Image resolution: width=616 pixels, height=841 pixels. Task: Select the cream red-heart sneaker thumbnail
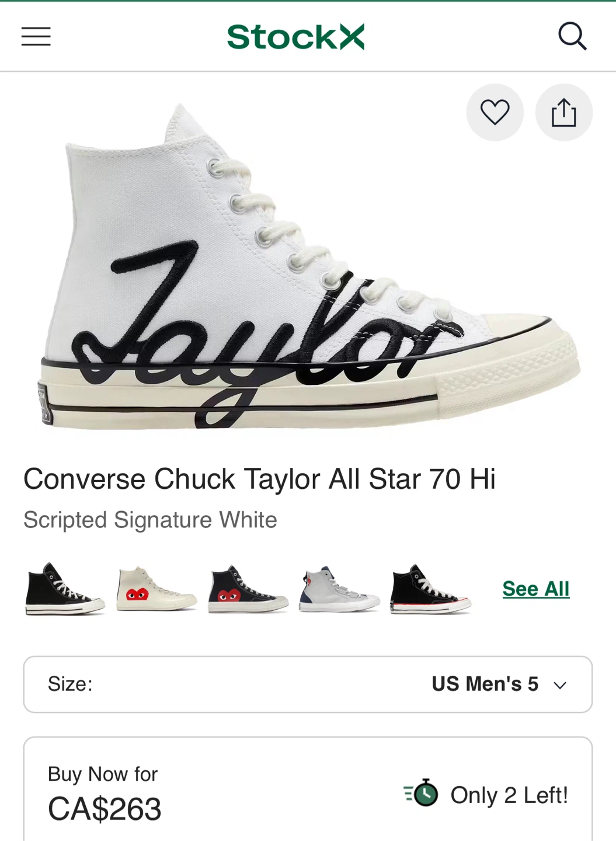click(x=156, y=589)
